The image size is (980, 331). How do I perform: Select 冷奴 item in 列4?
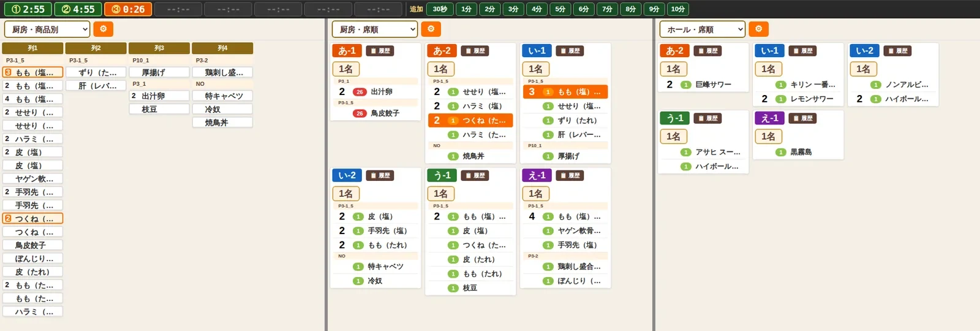click(x=222, y=109)
